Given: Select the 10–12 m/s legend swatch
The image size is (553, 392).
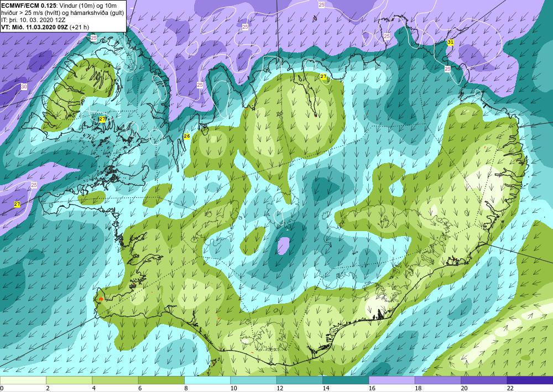Looking at the screenshot, I should click(254, 380).
